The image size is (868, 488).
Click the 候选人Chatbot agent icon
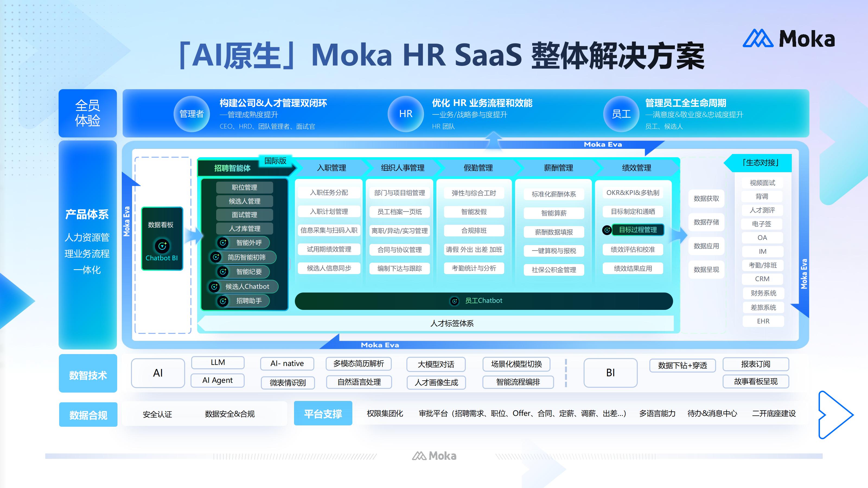[215, 287]
